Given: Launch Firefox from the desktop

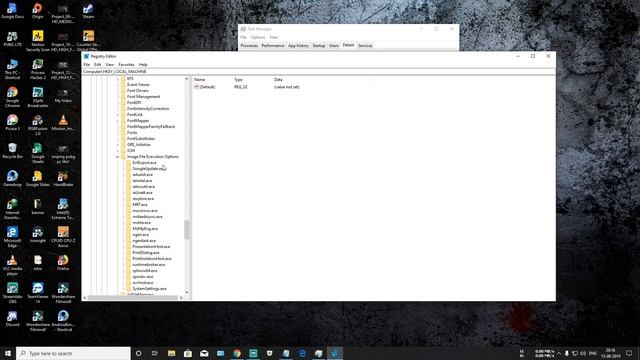Looking at the screenshot, I should [63, 262].
